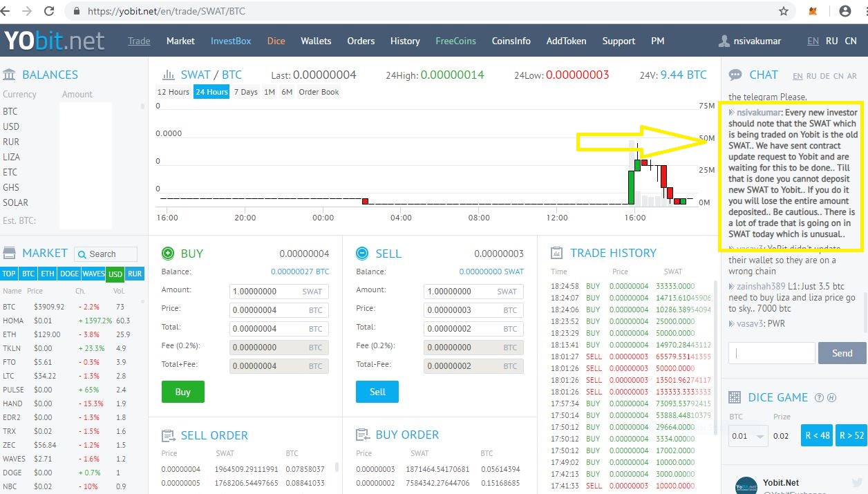Select the 7 Days chart range
868x494 pixels.
(x=245, y=92)
